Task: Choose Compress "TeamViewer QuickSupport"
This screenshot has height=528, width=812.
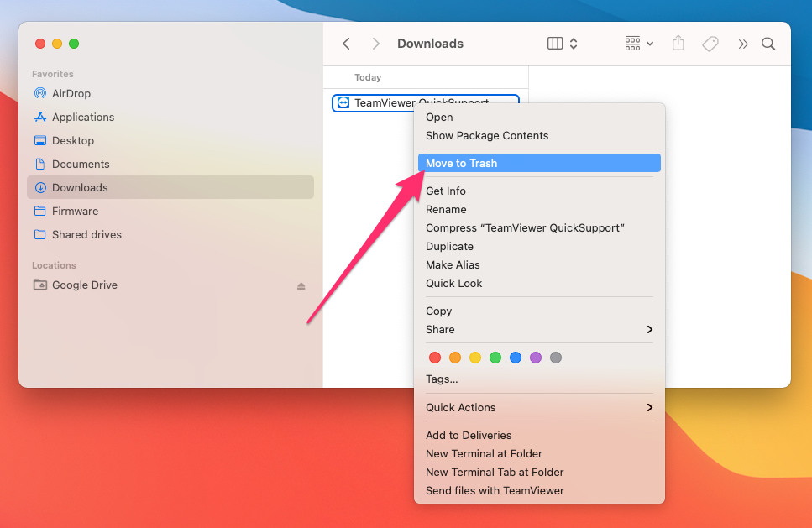Action: tap(539, 228)
